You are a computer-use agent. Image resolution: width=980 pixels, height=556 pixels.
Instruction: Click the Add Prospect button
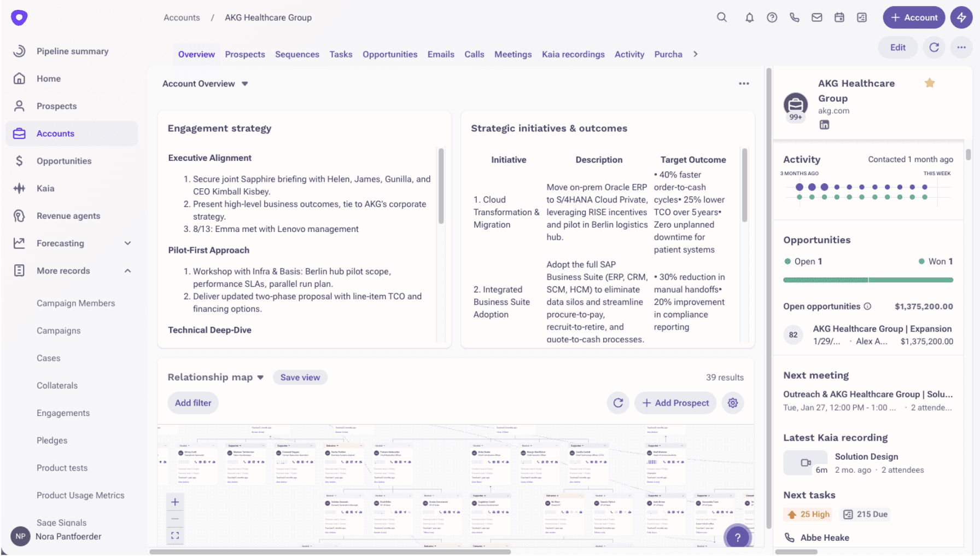point(675,403)
